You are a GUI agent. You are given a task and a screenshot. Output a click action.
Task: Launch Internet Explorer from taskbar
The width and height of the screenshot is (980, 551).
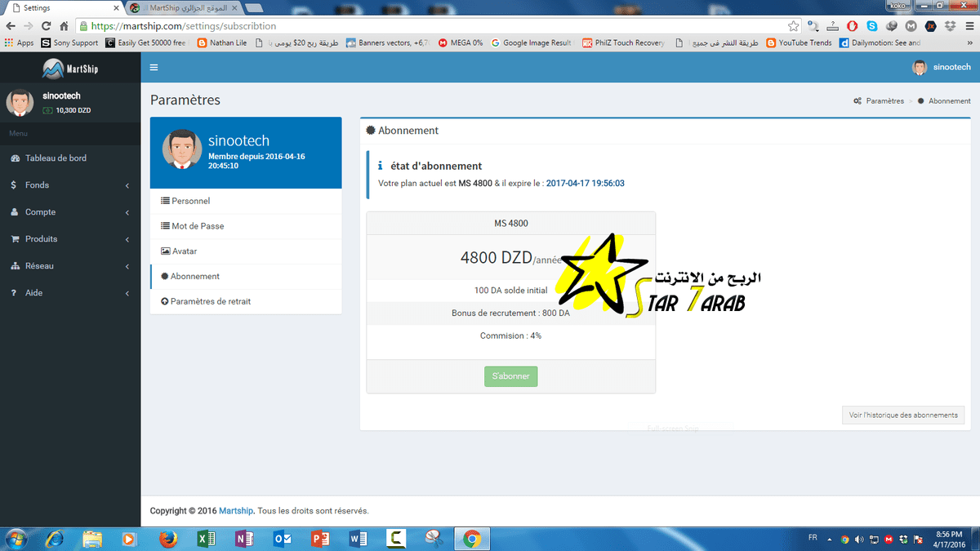(x=55, y=539)
